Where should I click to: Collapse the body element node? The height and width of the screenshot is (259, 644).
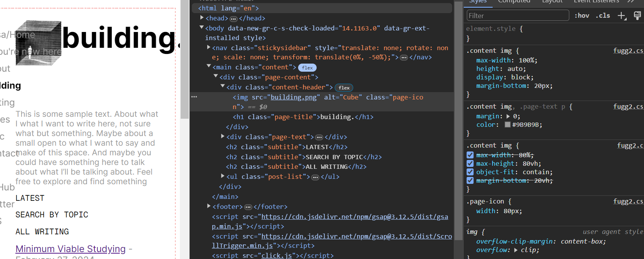[201, 28]
